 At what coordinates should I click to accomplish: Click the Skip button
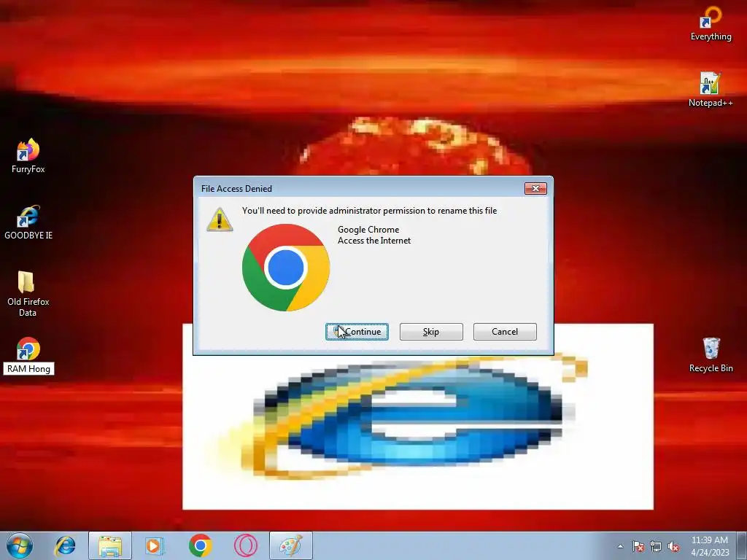(431, 332)
